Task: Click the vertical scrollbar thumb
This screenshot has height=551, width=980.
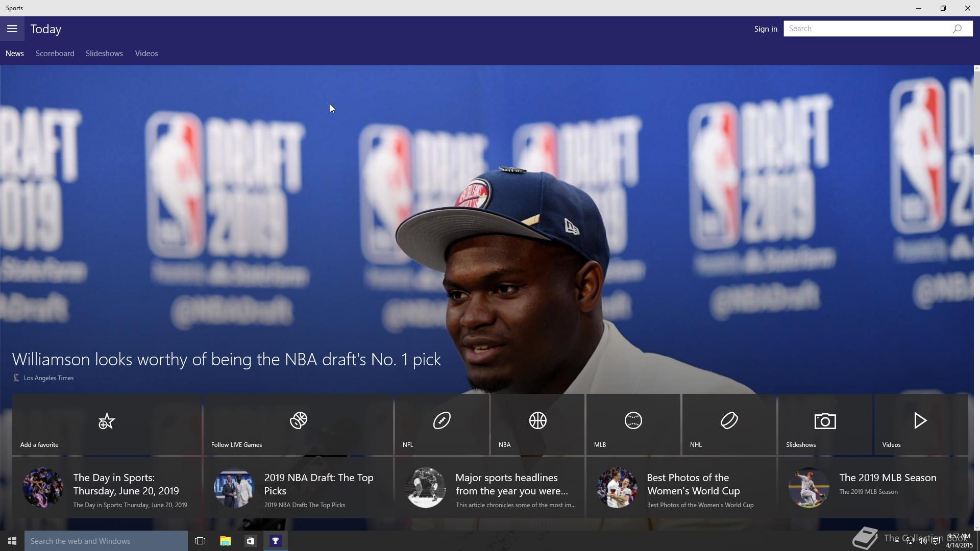Action: (x=977, y=113)
